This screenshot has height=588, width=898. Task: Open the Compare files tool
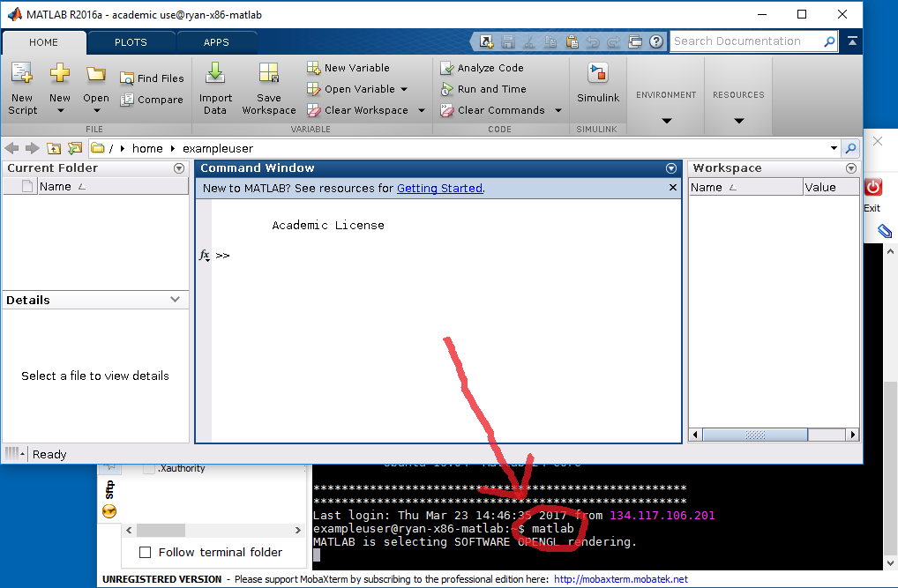tap(152, 100)
